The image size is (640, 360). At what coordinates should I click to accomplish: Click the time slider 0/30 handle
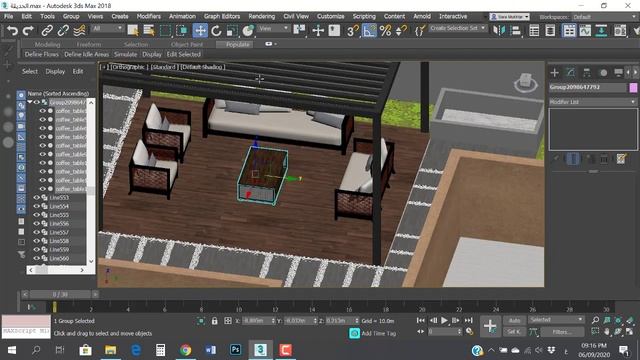[60, 294]
